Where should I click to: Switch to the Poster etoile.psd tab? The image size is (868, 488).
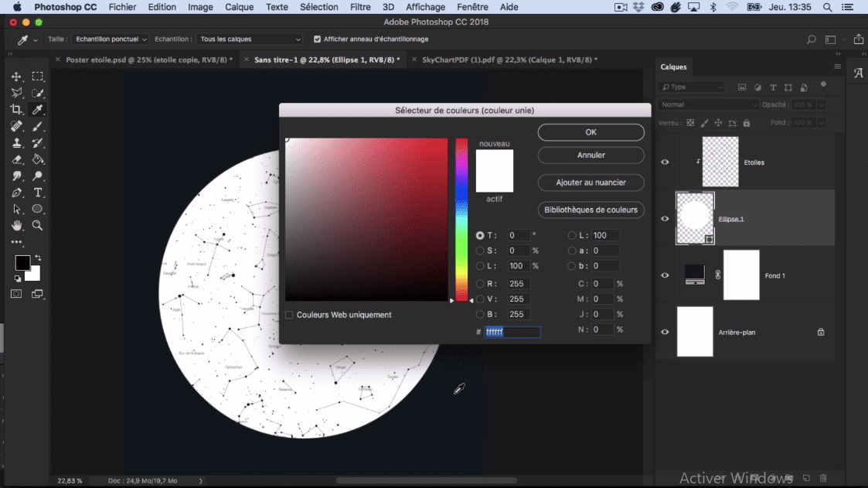click(x=148, y=60)
